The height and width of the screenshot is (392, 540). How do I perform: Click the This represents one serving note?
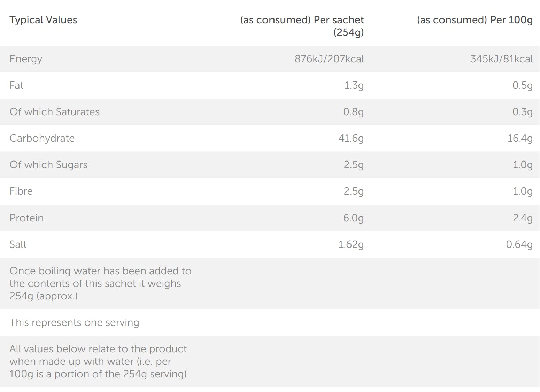tap(74, 322)
